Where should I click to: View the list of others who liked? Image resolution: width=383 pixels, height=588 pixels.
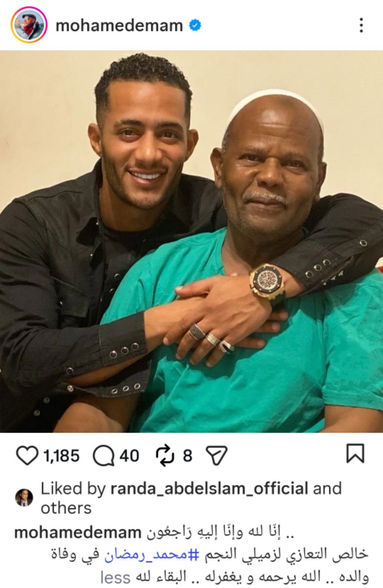pos(66,508)
